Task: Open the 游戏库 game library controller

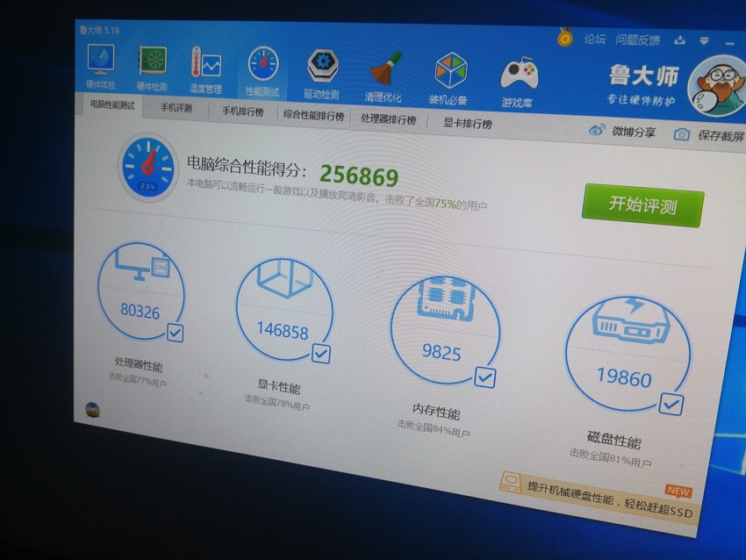Action: coord(518,82)
